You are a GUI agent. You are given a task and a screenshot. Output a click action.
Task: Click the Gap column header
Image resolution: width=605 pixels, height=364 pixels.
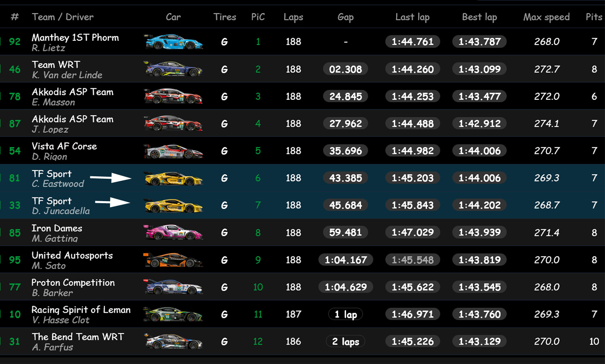click(345, 17)
